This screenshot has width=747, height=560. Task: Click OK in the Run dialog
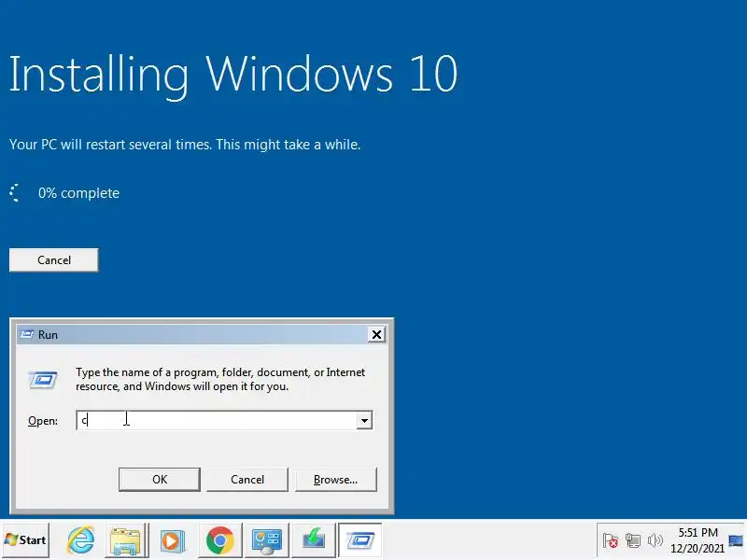[x=160, y=479]
